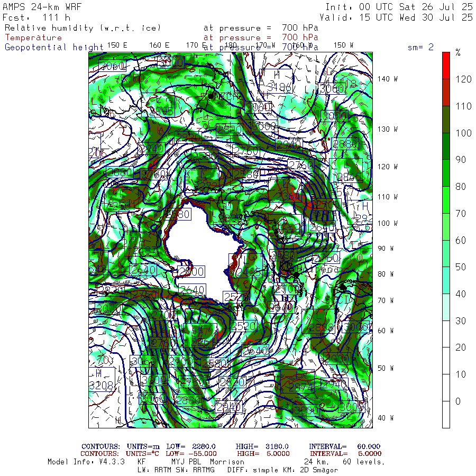Click the olive 100–110% colorbar segment

(x=446, y=120)
